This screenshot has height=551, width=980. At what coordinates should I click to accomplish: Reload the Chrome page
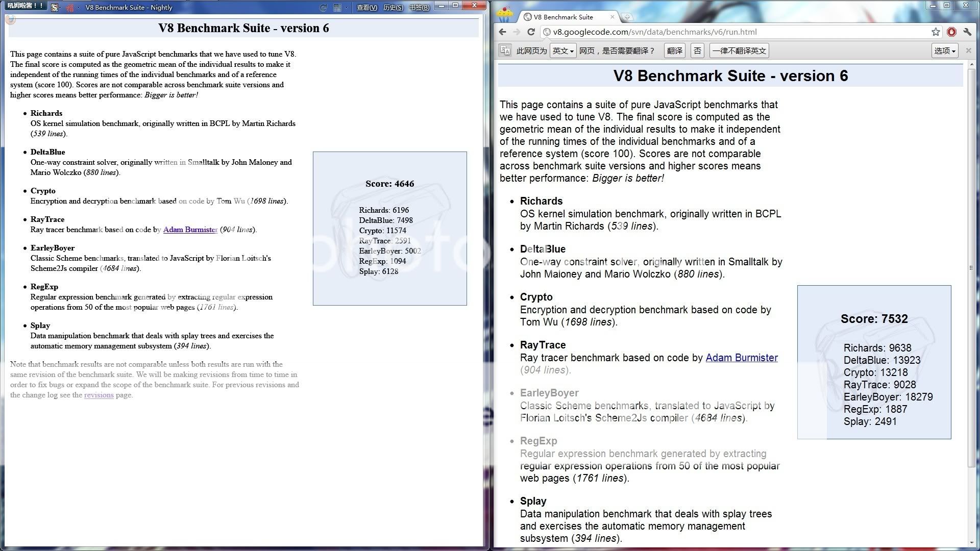pyautogui.click(x=531, y=32)
